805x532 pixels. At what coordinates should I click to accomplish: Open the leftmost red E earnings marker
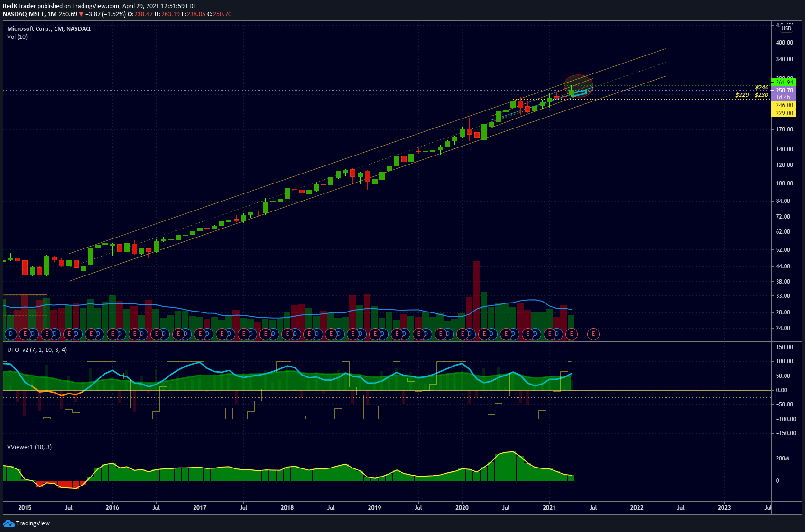25,334
